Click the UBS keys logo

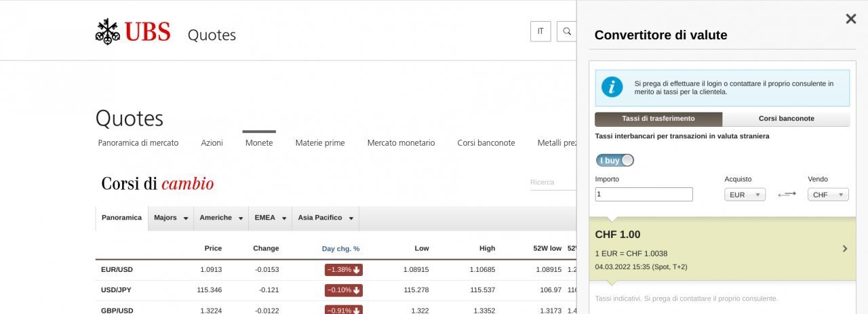point(107,32)
